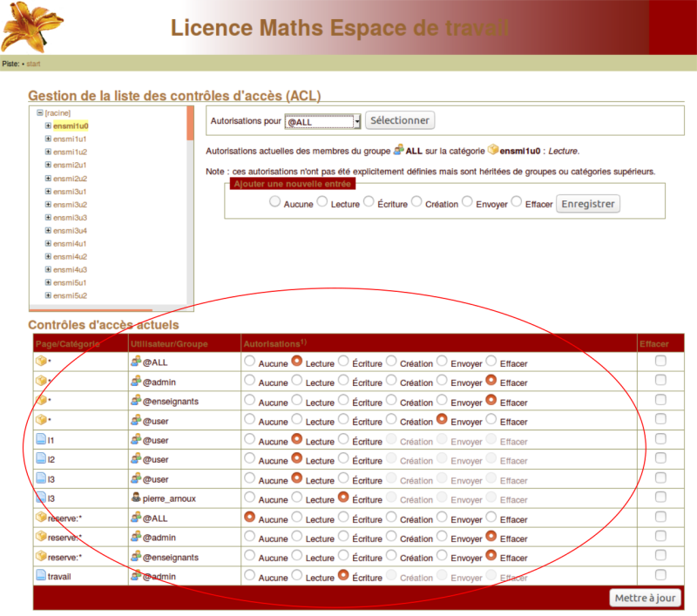
Task: Click the page icon next to l1
Action: pyautogui.click(x=40, y=439)
